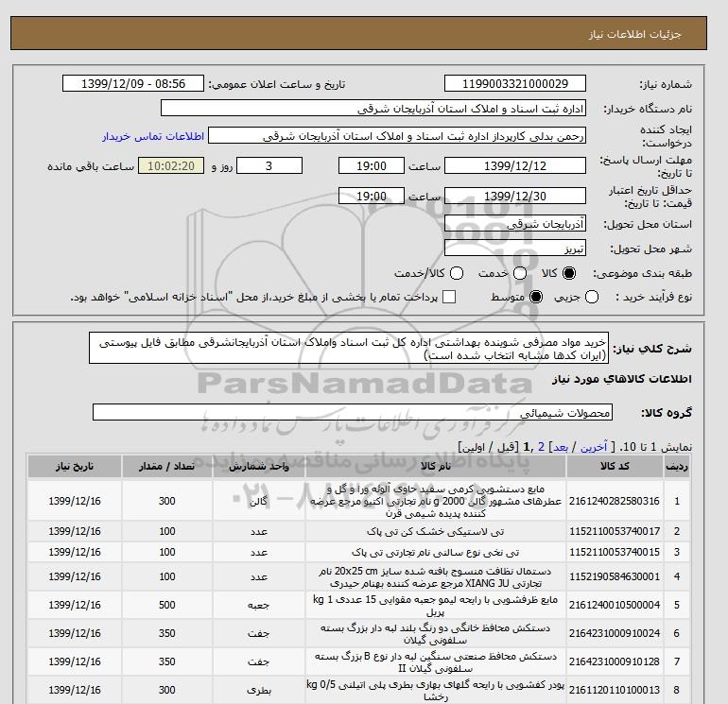Click the نام کالا column header
This screenshot has height=704, width=728.
pos(436,467)
